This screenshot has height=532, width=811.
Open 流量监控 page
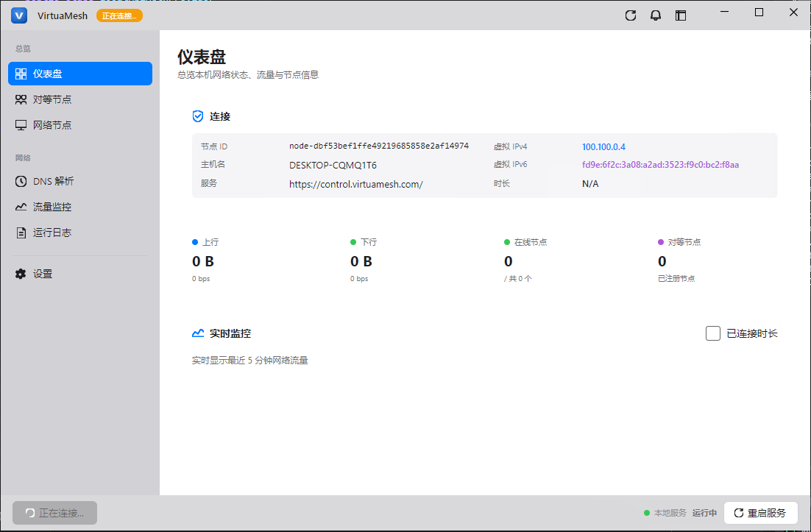coord(80,207)
